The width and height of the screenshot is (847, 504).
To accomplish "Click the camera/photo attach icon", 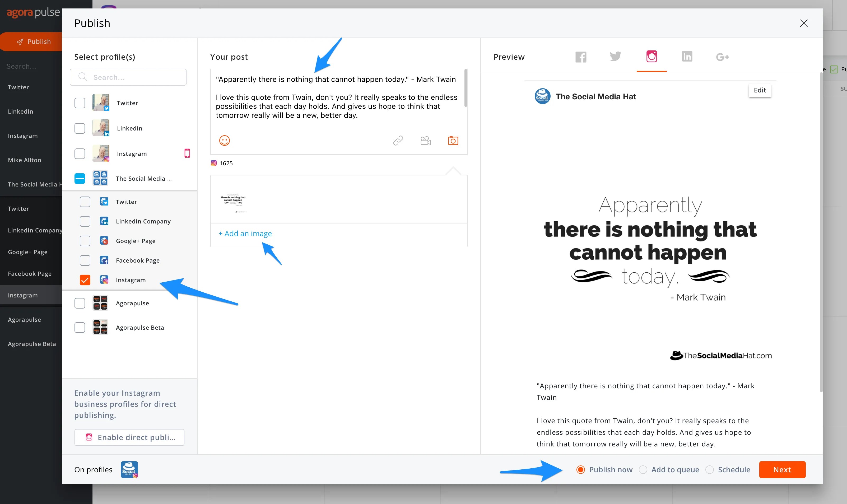I will [x=453, y=141].
